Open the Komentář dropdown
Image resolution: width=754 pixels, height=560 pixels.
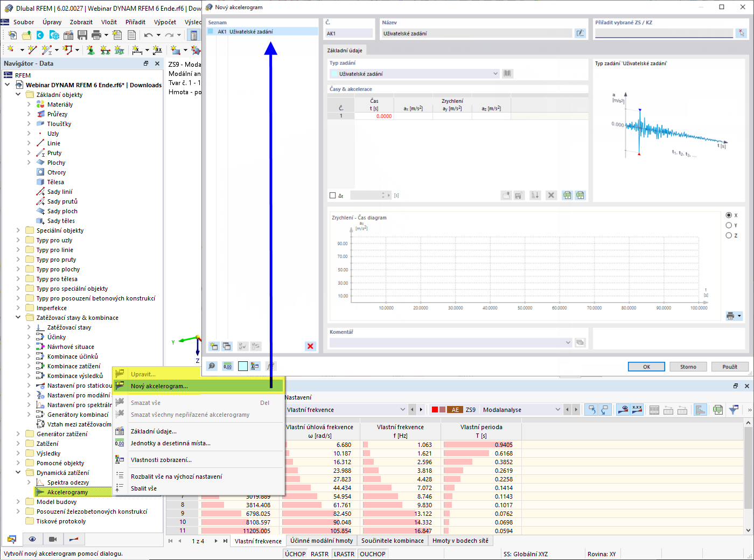coord(568,342)
